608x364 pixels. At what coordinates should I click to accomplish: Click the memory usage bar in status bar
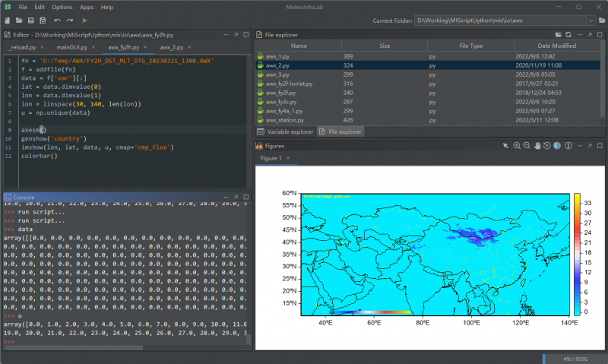[572, 358]
